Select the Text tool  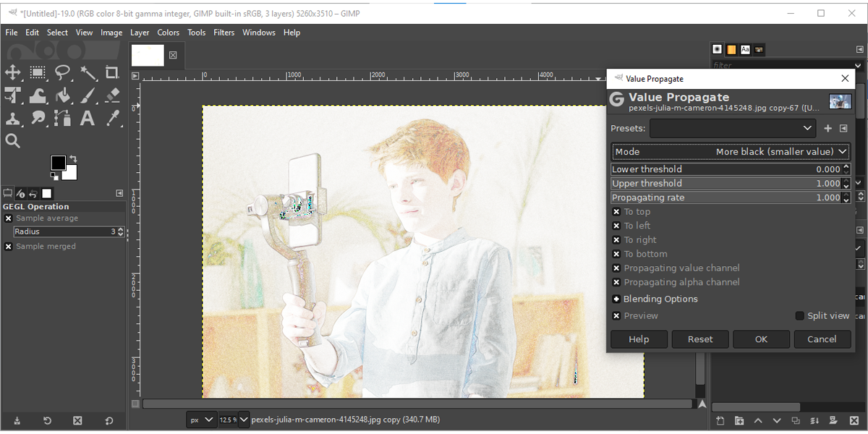86,118
